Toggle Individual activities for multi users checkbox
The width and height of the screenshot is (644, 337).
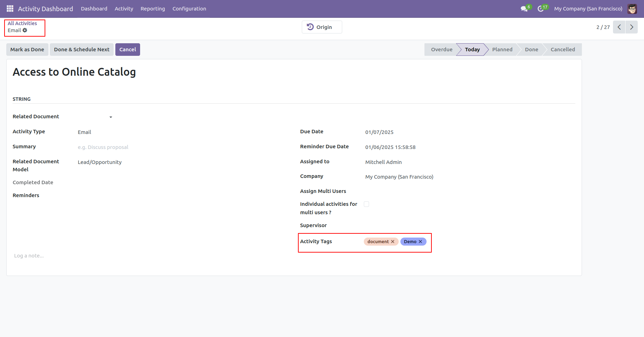click(x=366, y=204)
